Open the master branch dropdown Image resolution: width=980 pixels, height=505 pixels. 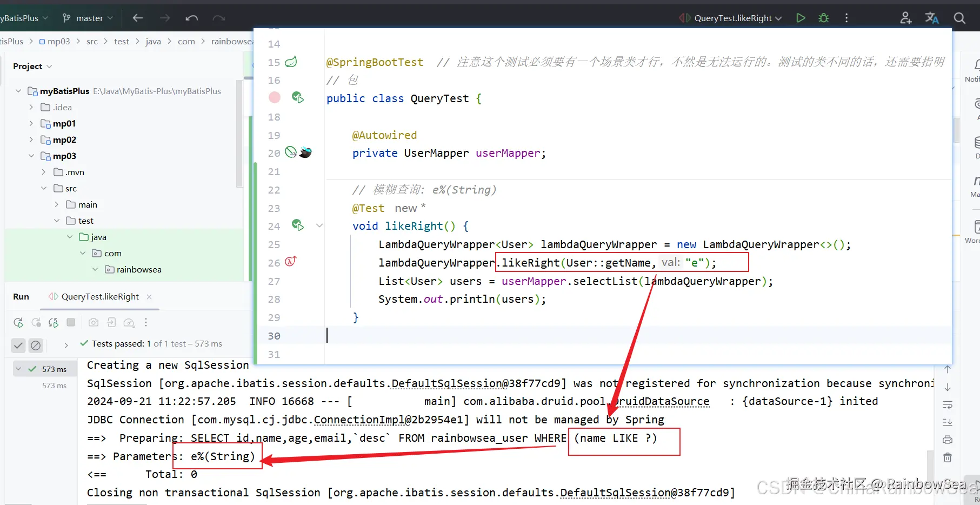pos(88,18)
